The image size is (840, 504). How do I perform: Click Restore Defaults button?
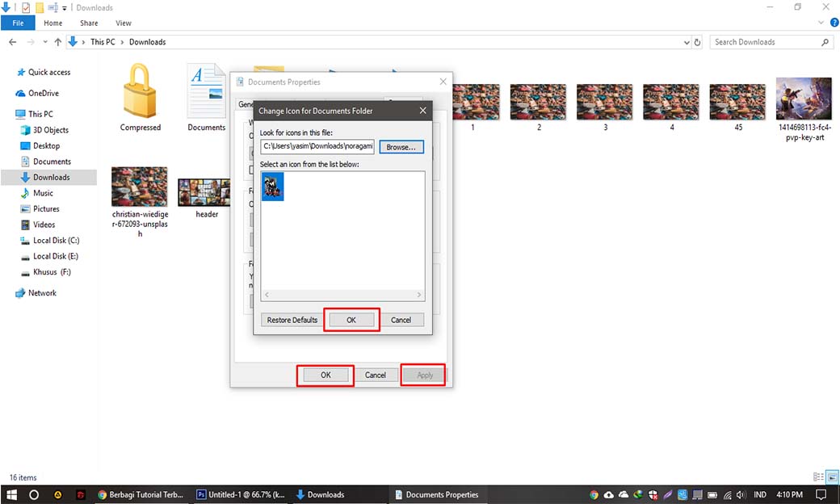point(292,320)
